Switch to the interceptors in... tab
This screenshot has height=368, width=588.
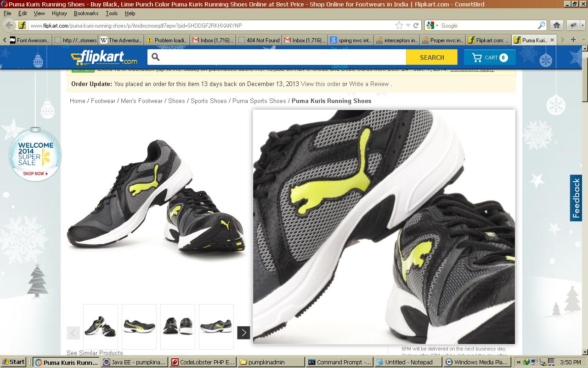(x=396, y=40)
